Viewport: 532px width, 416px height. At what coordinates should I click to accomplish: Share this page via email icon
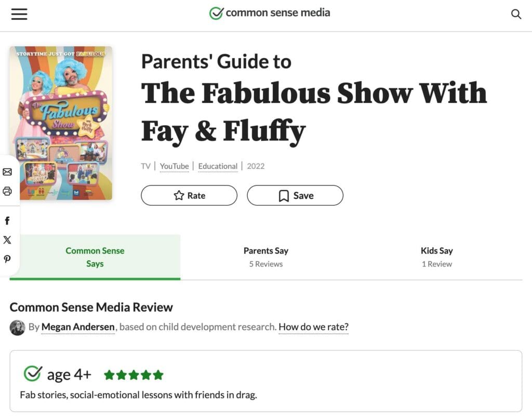(7, 172)
